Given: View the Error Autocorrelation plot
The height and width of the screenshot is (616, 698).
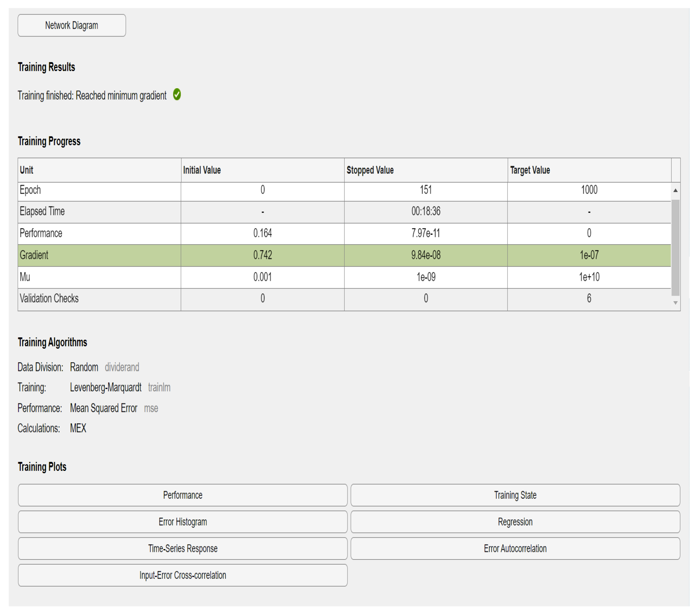Looking at the screenshot, I should pyautogui.click(x=515, y=548).
